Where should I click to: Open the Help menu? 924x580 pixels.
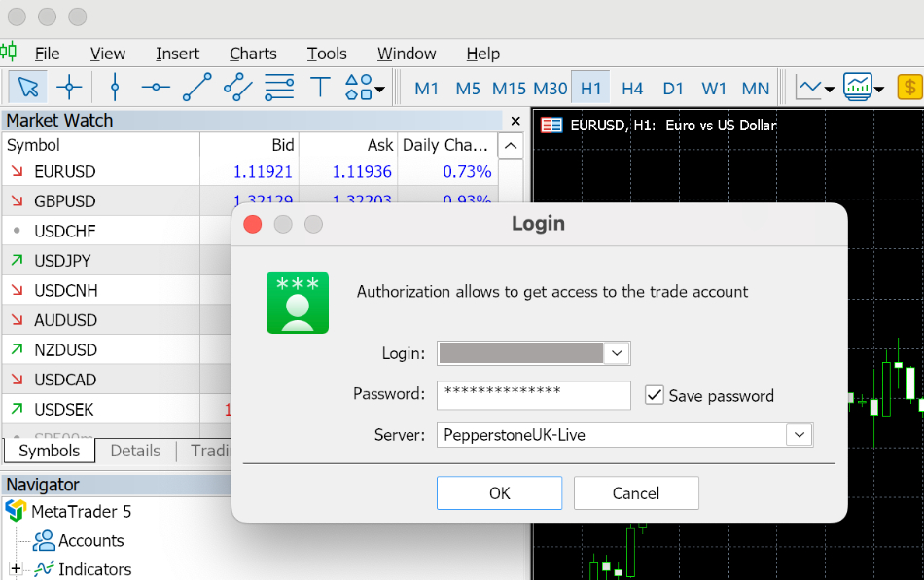pos(482,54)
